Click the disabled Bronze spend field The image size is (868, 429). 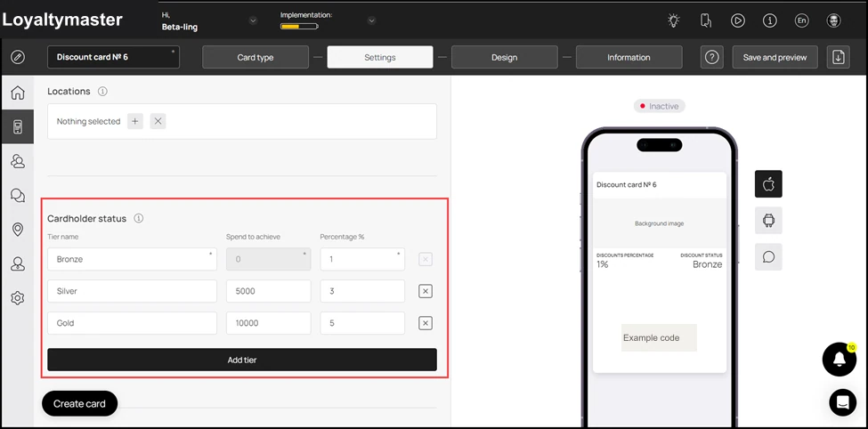pyautogui.click(x=269, y=259)
